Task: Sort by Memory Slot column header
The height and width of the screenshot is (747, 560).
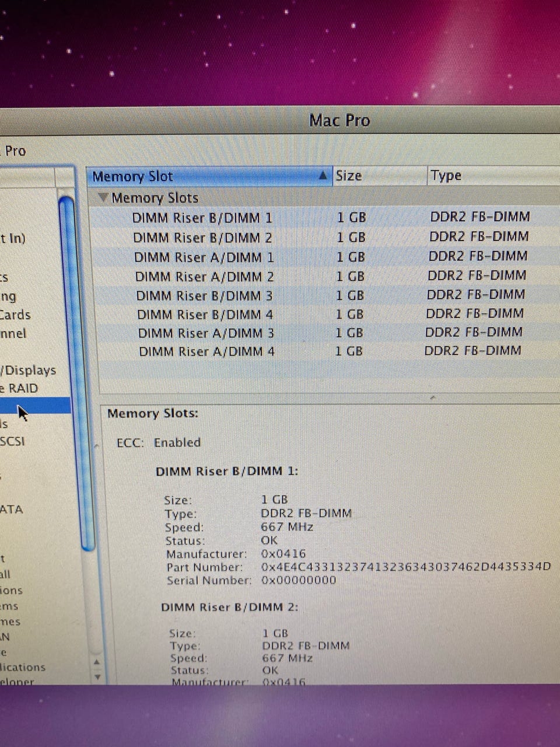Action: (210, 176)
